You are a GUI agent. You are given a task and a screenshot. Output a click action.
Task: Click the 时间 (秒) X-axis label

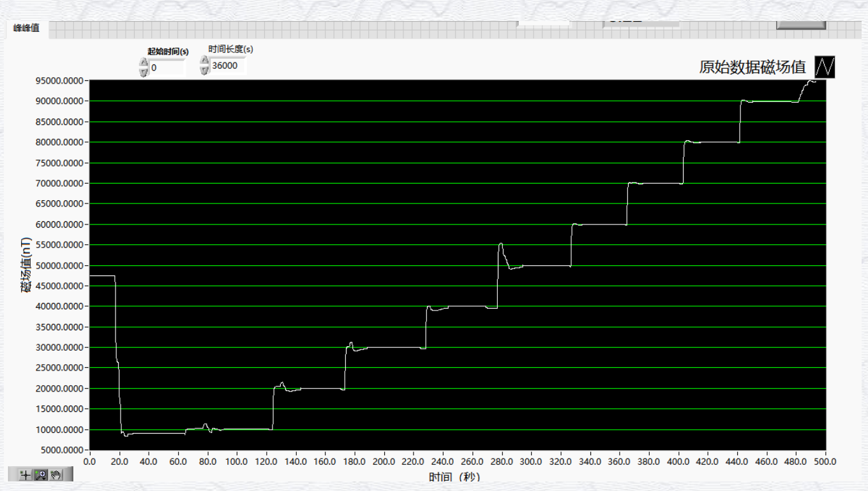tap(454, 477)
